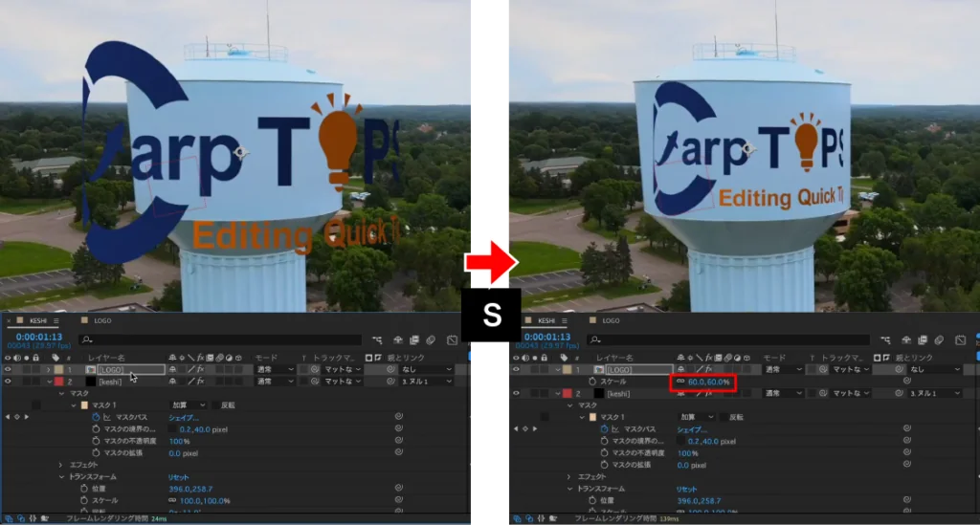Toggle composition mini-flowchart icon in right screenshot
This screenshot has width=980, height=525.
[x=885, y=340]
